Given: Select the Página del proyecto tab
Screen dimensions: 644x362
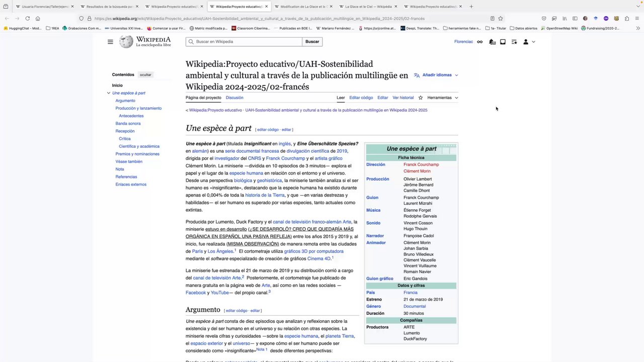Looking at the screenshot, I should point(203,98).
